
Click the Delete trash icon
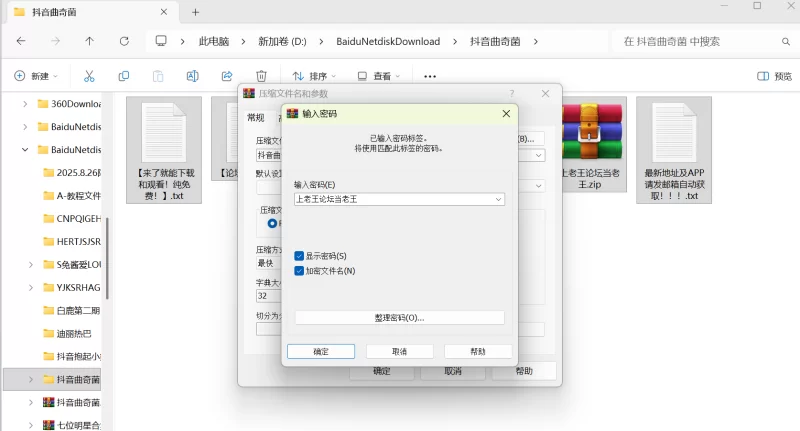point(261,76)
